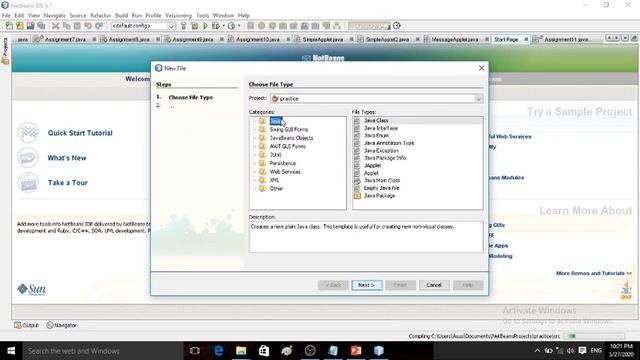Click the Open Project toolbar icon
This screenshot has height=360, width=640.
point(31,26)
